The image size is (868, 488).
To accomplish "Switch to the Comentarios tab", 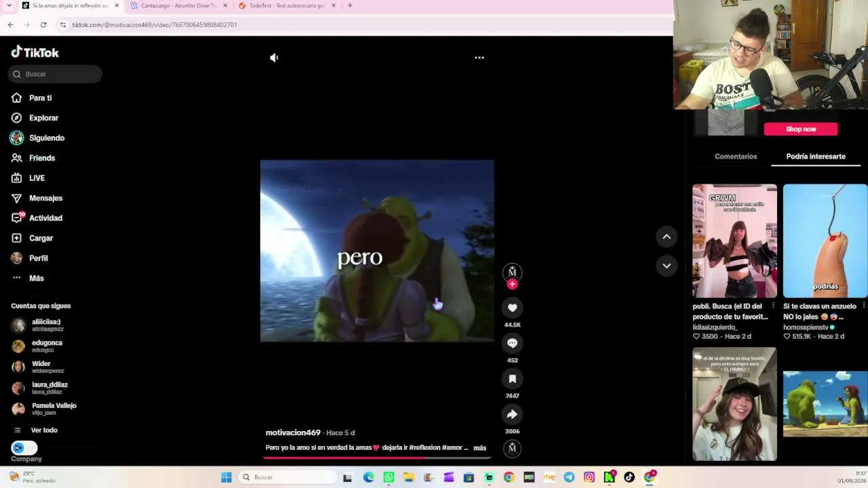I will [x=736, y=157].
